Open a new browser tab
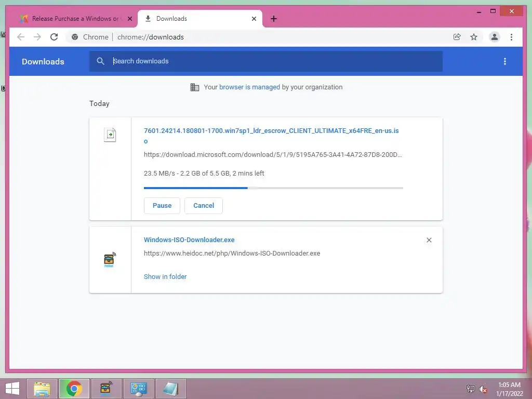The width and height of the screenshot is (532, 399). point(273,19)
